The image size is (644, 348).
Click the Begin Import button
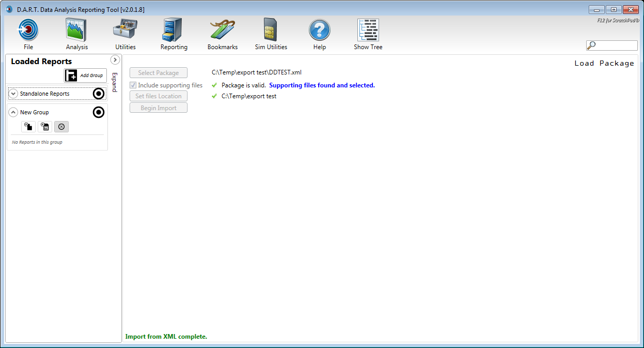(159, 108)
